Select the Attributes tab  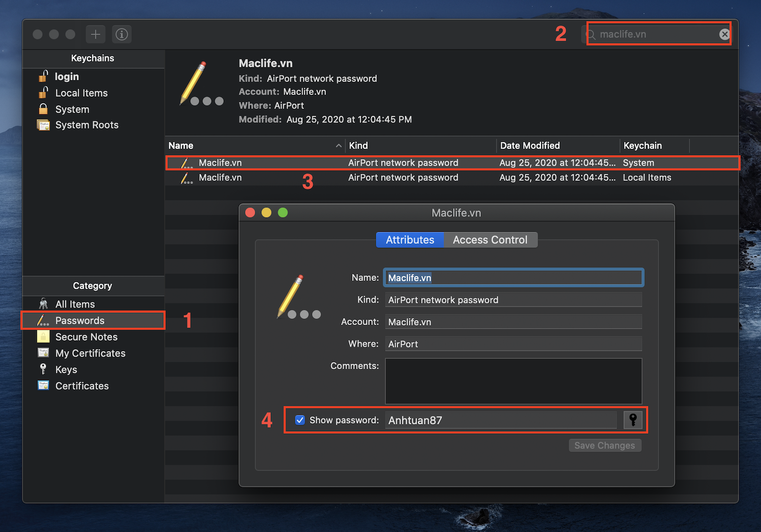tap(410, 239)
